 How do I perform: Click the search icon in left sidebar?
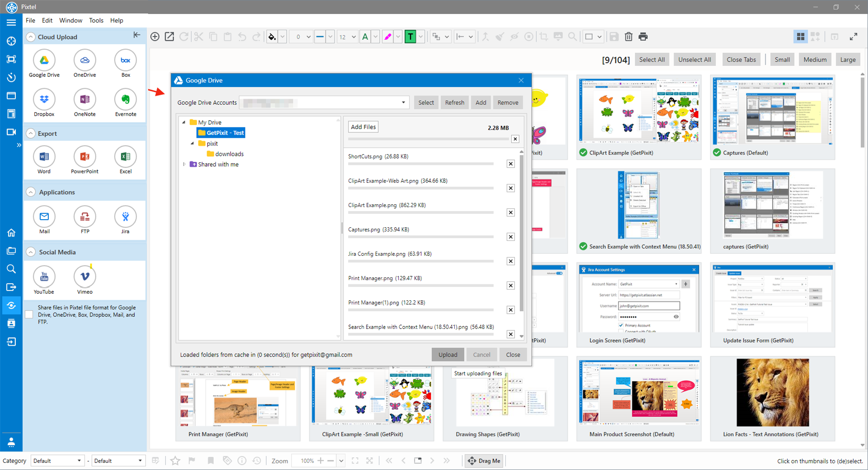coord(11,269)
